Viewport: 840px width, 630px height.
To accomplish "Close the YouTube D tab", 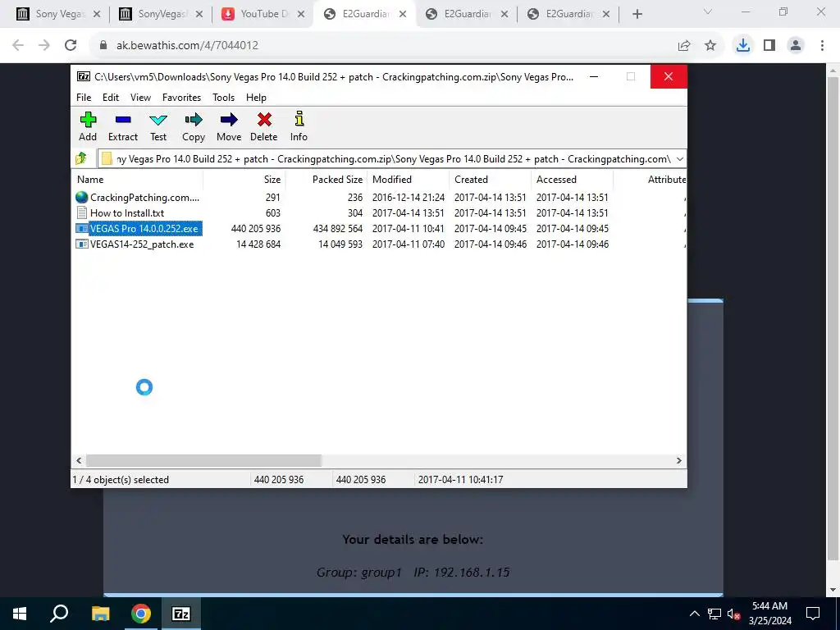I will click(x=301, y=15).
